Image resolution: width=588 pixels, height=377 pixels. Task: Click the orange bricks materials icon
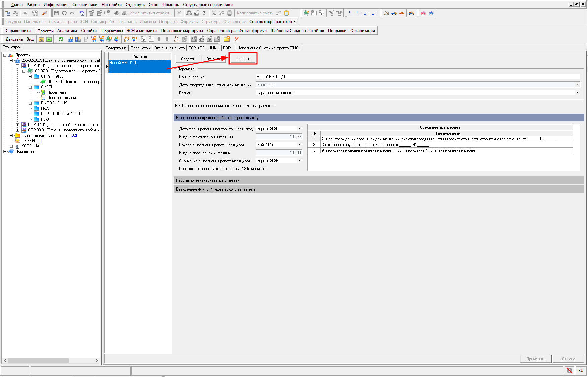[402, 13]
